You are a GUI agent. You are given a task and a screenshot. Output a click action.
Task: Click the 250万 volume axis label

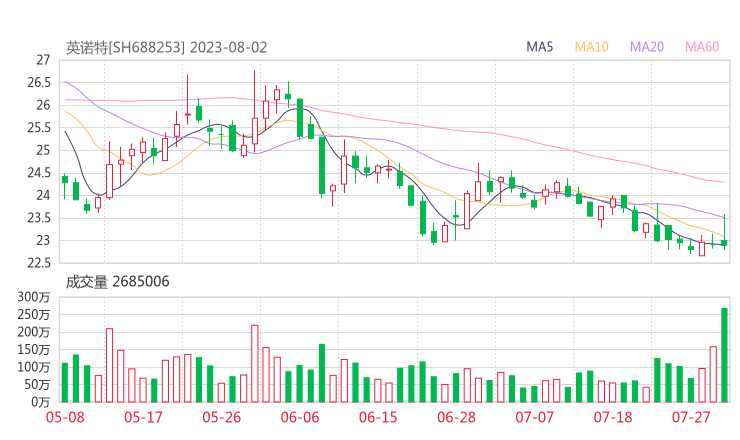[34, 314]
